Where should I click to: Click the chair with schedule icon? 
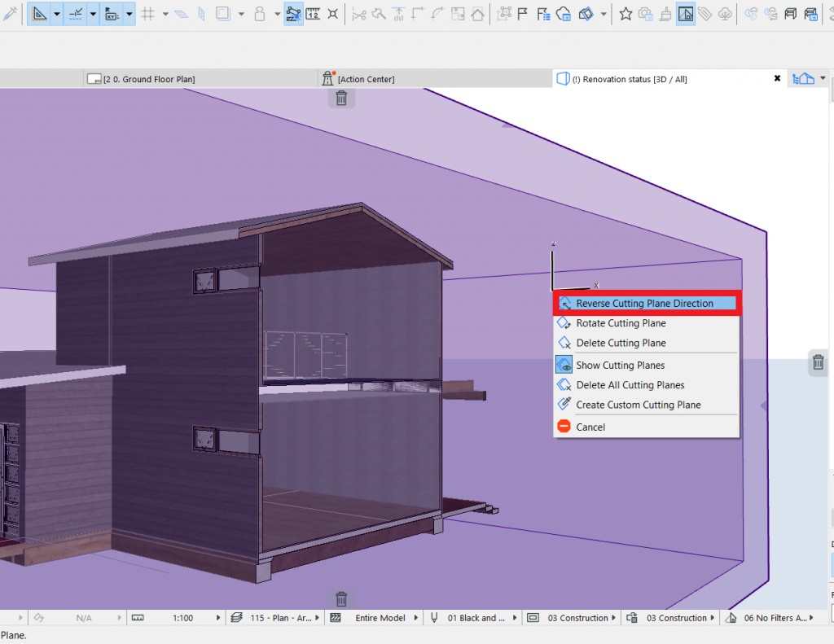(810, 14)
